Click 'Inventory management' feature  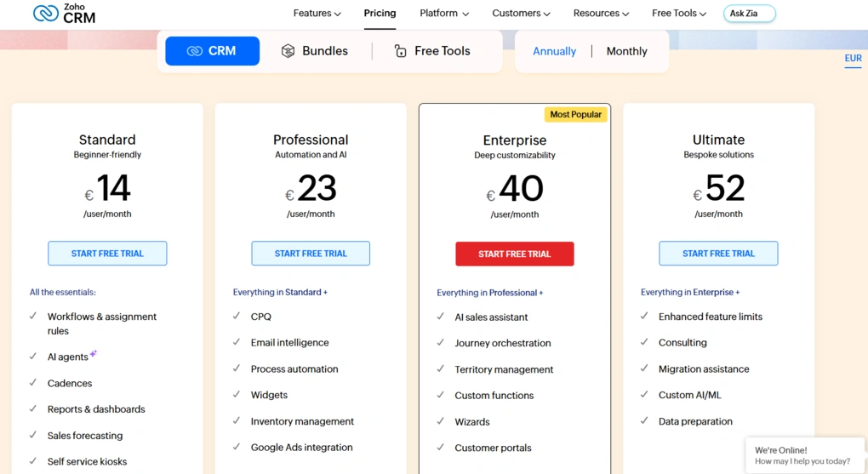(x=302, y=421)
